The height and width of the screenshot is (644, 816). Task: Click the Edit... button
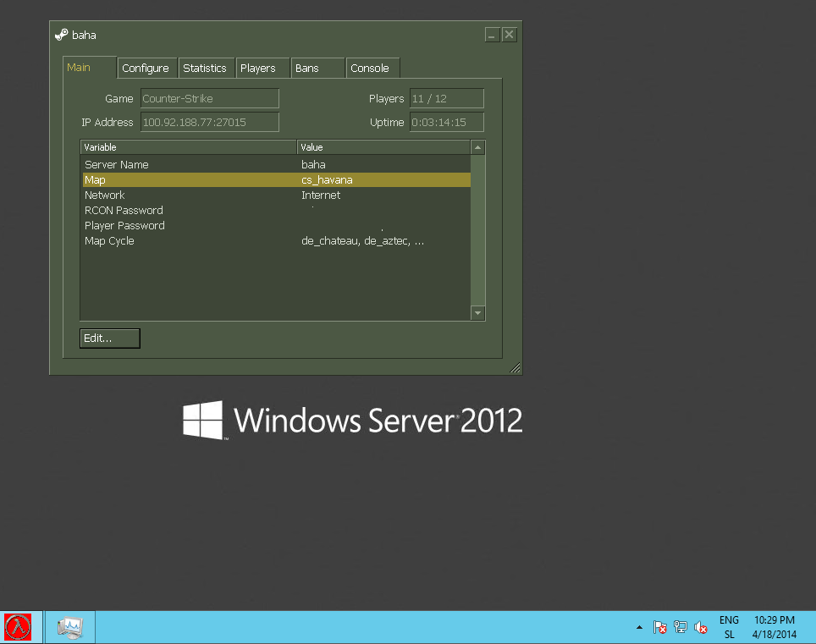[x=110, y=339]
